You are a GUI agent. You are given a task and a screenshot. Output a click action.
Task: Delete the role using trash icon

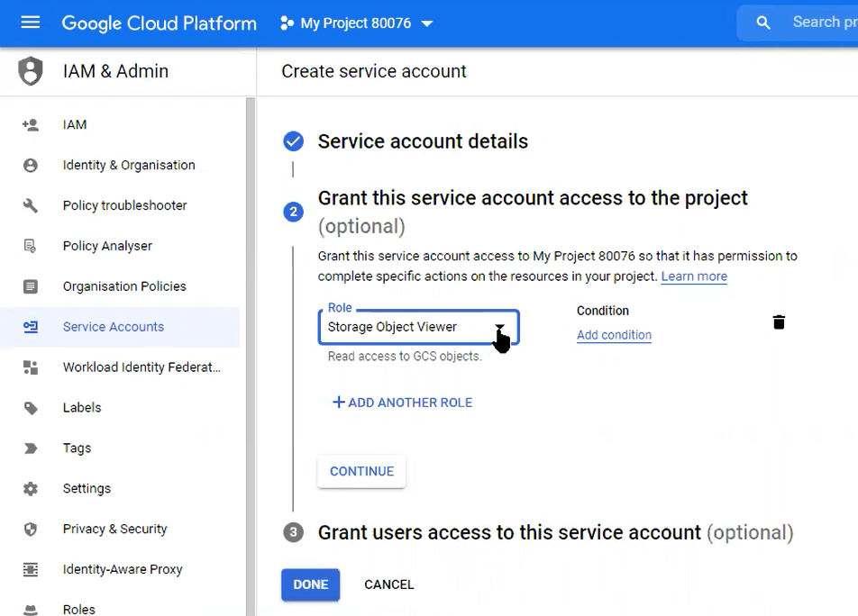coord(779,322)
